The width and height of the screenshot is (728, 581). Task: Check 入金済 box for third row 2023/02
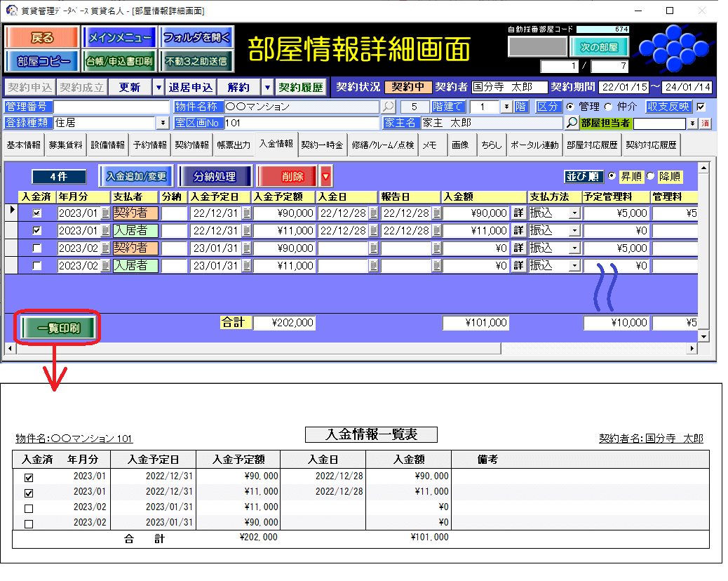[x=37, y=248]
